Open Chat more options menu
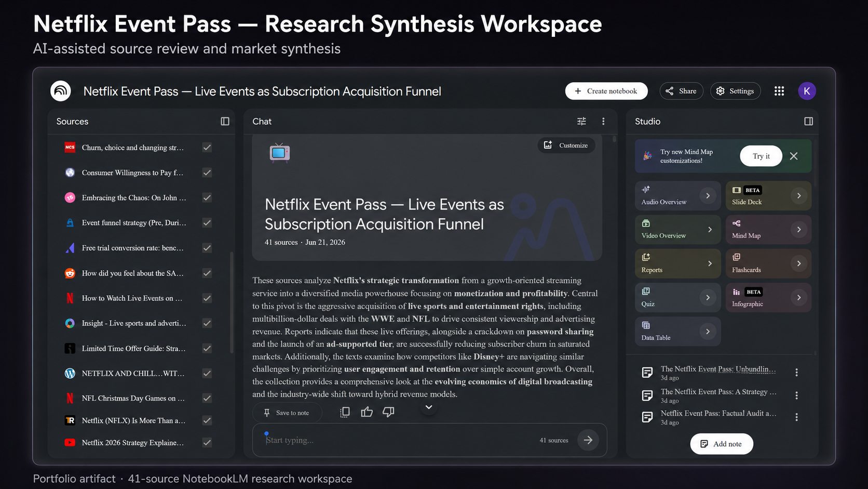Image resolution: width=868 pixels, height=489 pixels. click(x=603, y=121)
